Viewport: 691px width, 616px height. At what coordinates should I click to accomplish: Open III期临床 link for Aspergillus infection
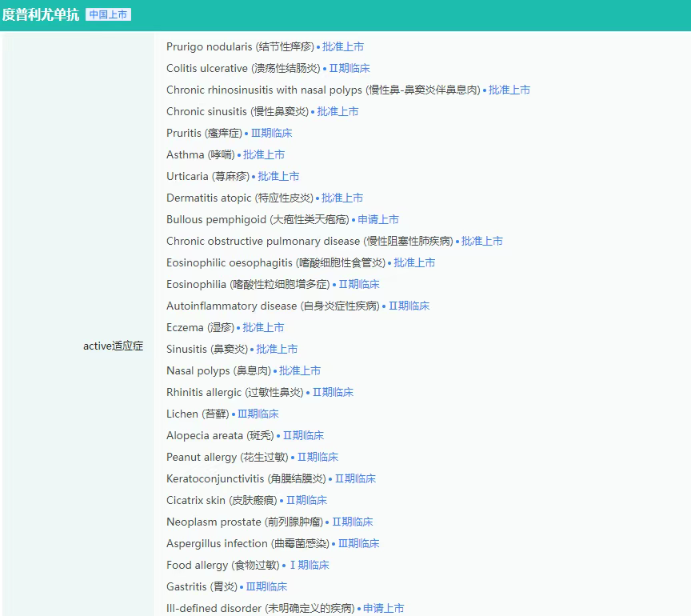tap(358, 543)
